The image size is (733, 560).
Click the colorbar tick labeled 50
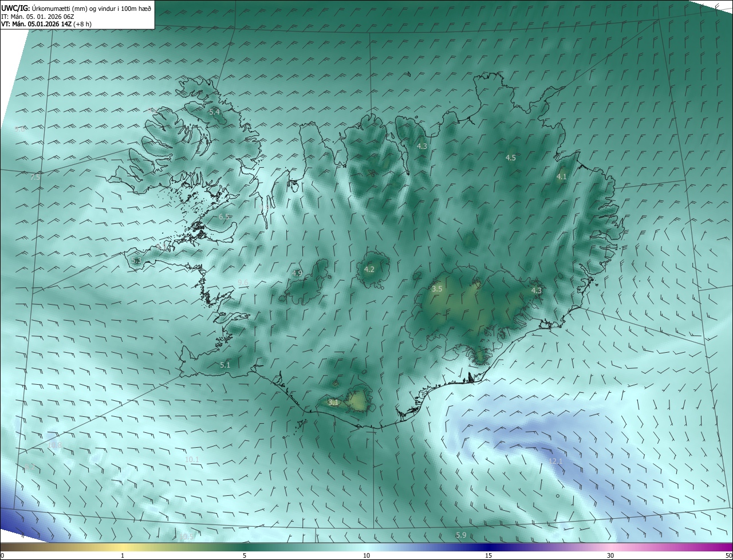[729, 555]
